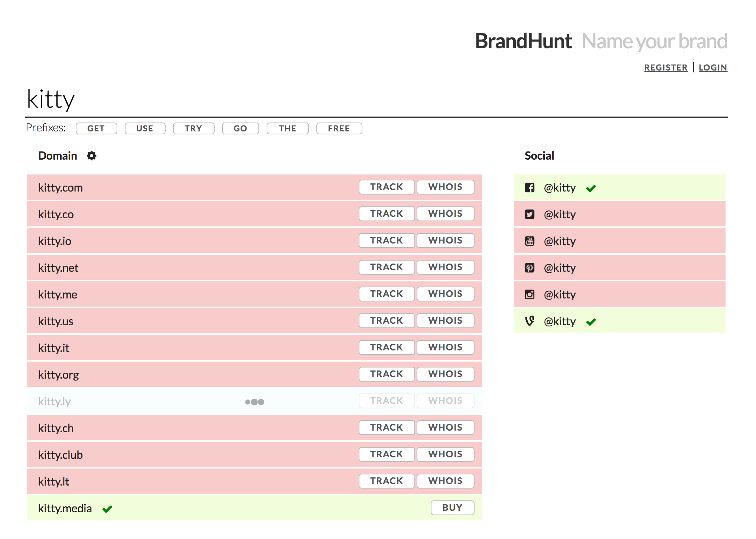Open domain settings gear icon
This screenshot has height=539, width=756.
[x=91, y=156]
